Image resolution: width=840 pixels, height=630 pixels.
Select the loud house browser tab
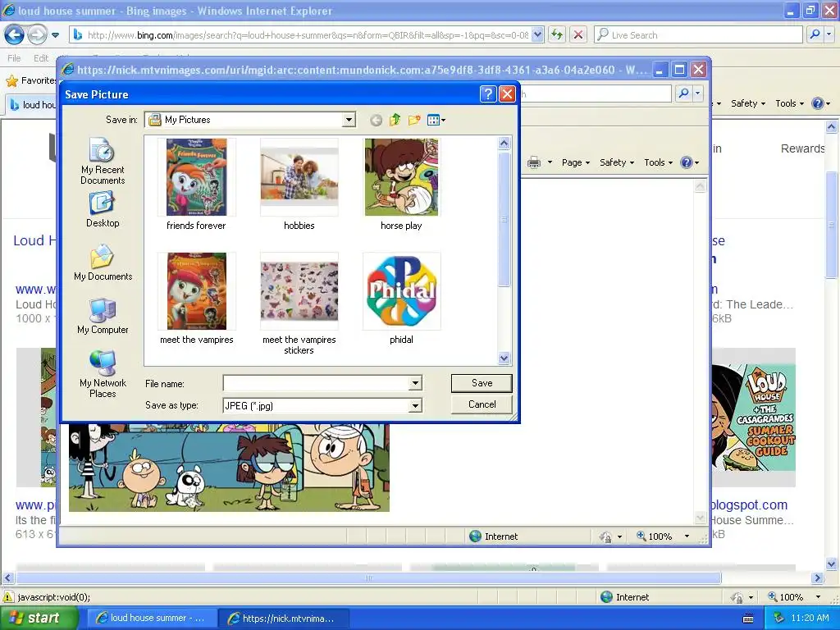click(32, 104)
